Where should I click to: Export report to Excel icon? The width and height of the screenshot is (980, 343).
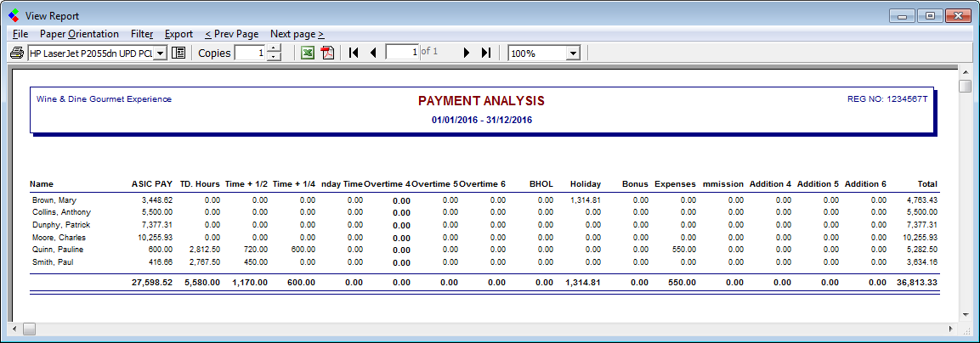point(308,53)
